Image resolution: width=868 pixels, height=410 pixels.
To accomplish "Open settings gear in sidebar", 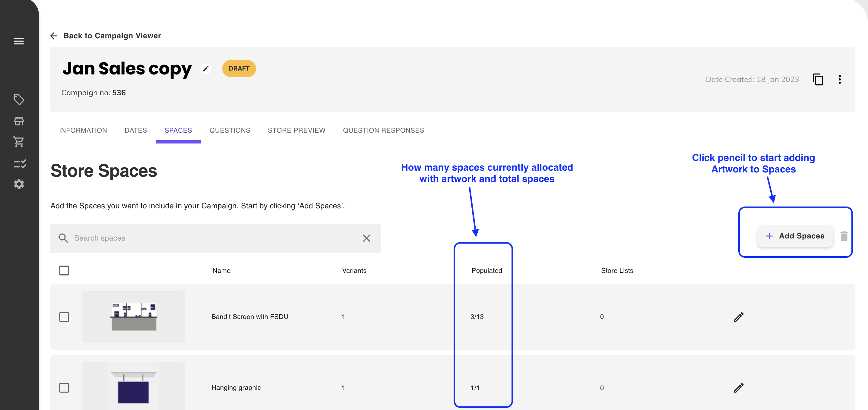I will click(x=19, y=184).
